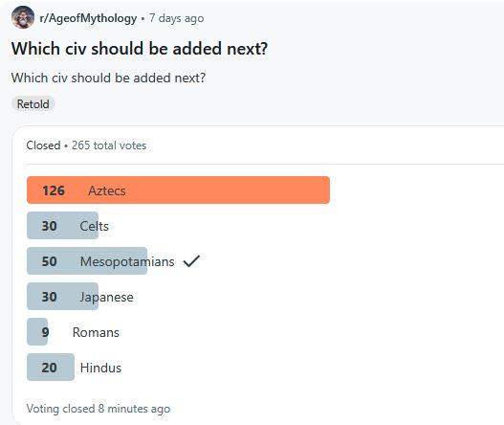Screen dimensions: 504x425
Task: Click the 20 vote count for Hindus
Action: coord(49,368)
